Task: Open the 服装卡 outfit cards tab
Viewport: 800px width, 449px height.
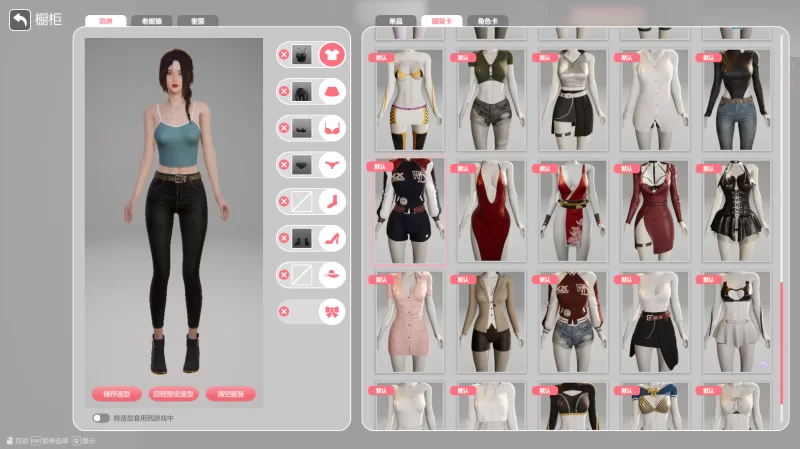Action: point(441,21)
